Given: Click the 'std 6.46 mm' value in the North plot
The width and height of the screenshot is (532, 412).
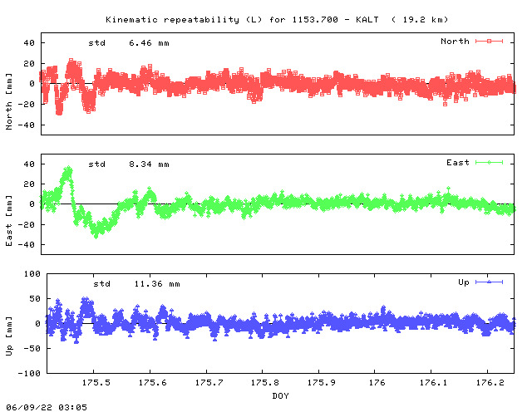Looking at the screenshot, I should [129, 43].
